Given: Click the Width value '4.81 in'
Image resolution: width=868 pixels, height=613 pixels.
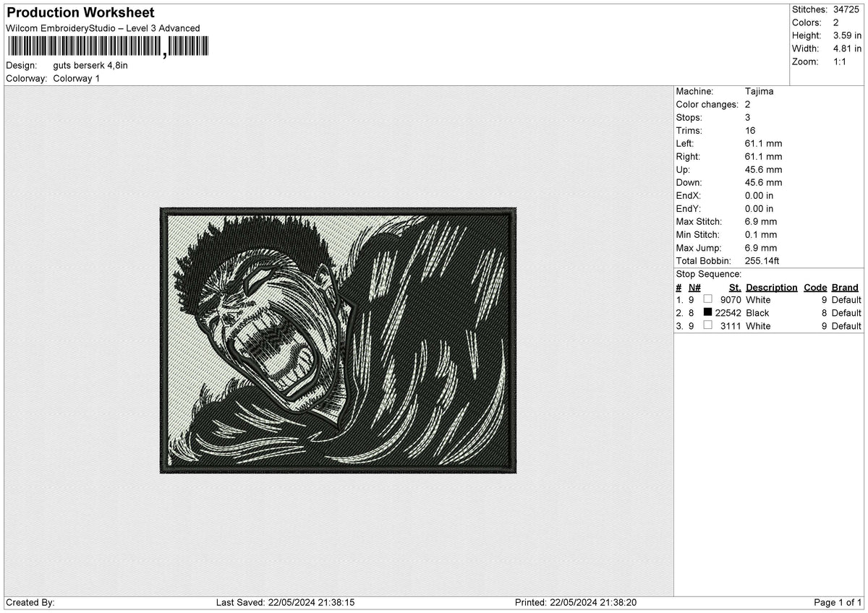Looking at the screenshot, I should click(x=847, y=48).
